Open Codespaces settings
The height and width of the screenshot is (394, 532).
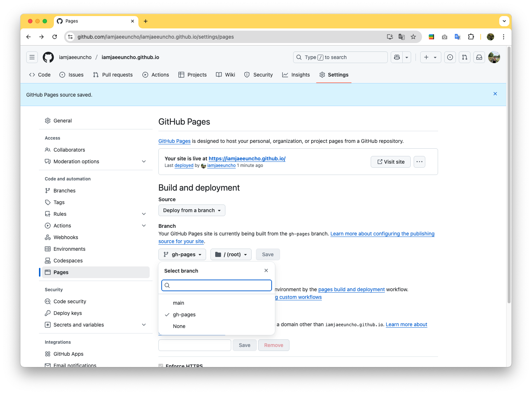pos(96,261)
